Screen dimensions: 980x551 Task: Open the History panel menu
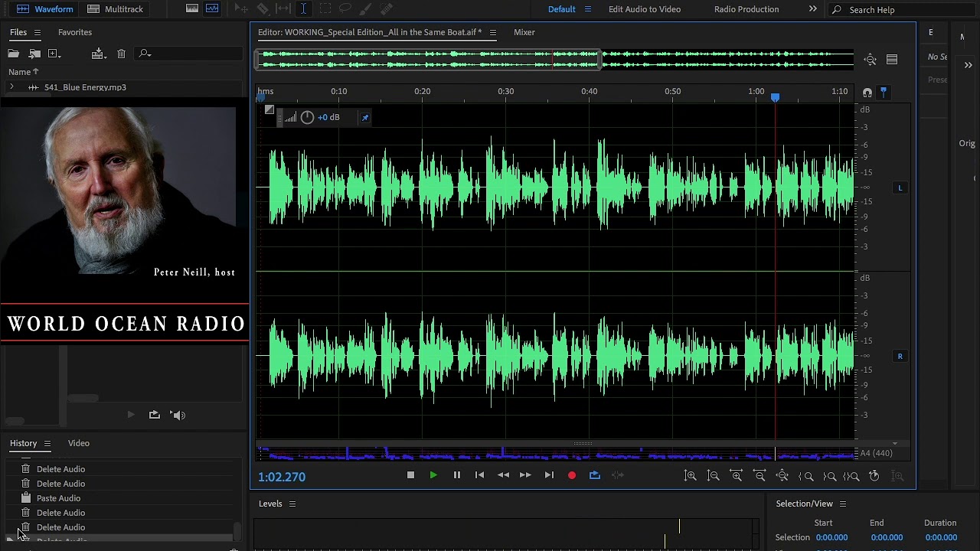tap(47, 443)
